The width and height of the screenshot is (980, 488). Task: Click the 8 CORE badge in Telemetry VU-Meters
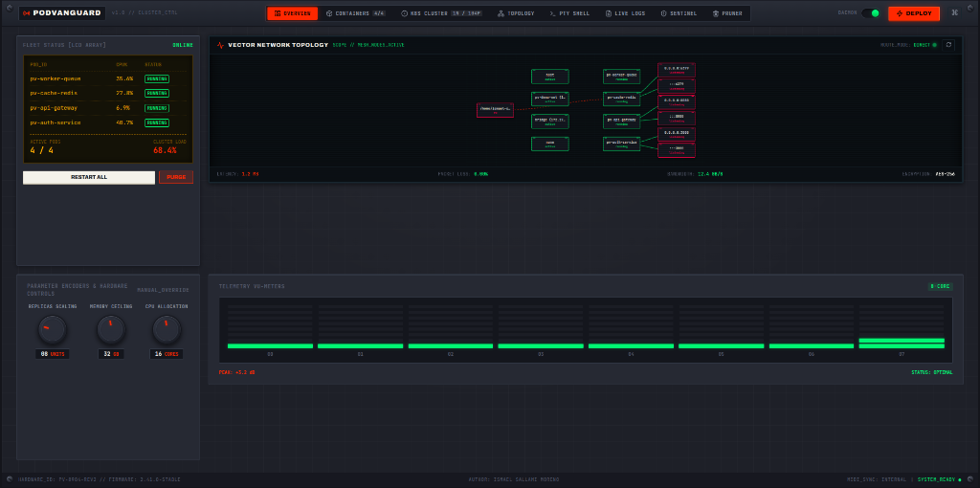[940, 286]
